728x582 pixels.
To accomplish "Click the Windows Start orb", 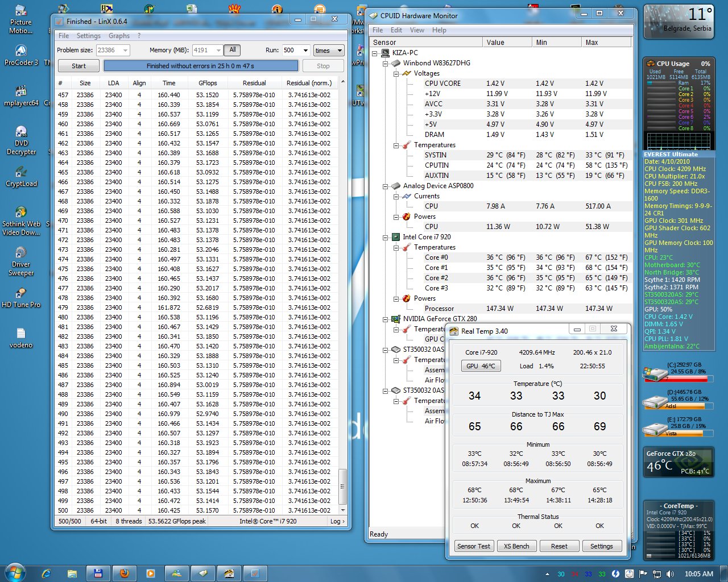I will [15, 573].
